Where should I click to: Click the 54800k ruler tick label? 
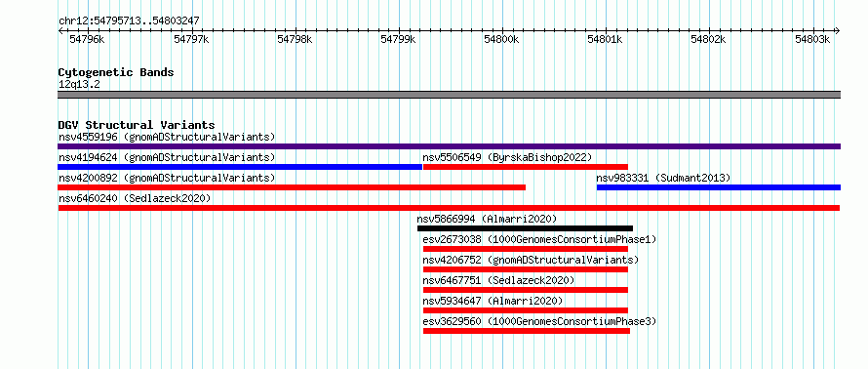click(501, 39)
